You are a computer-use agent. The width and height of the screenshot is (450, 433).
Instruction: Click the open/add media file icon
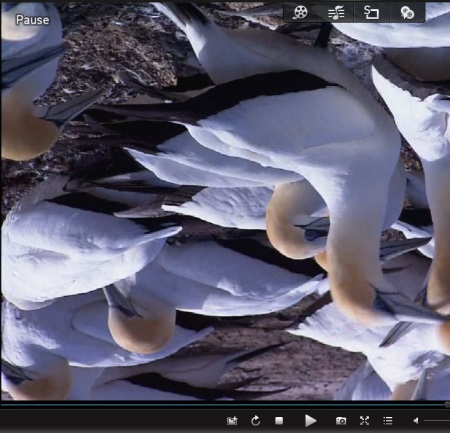coord(232,421)
